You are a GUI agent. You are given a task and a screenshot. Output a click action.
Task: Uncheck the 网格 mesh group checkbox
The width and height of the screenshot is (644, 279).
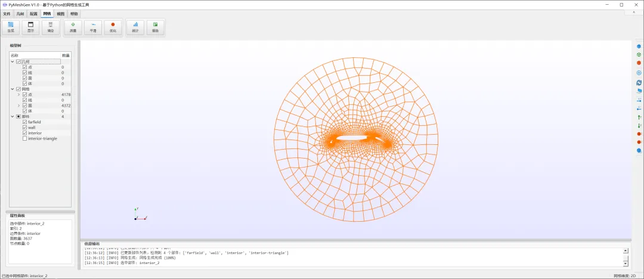pos(18,89)
